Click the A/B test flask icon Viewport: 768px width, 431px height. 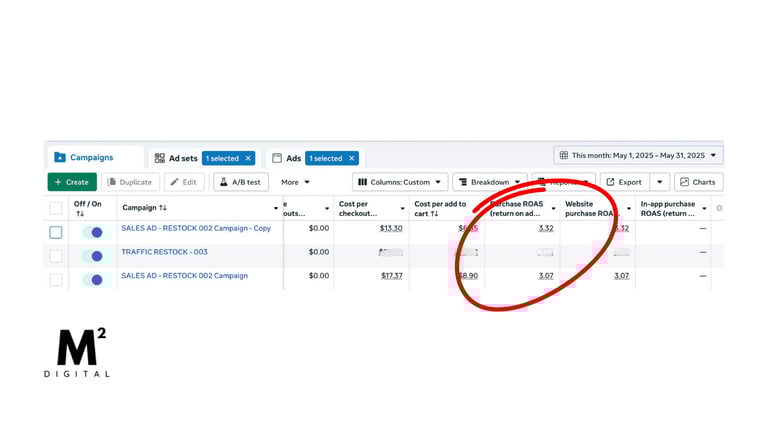click(224, 182)
